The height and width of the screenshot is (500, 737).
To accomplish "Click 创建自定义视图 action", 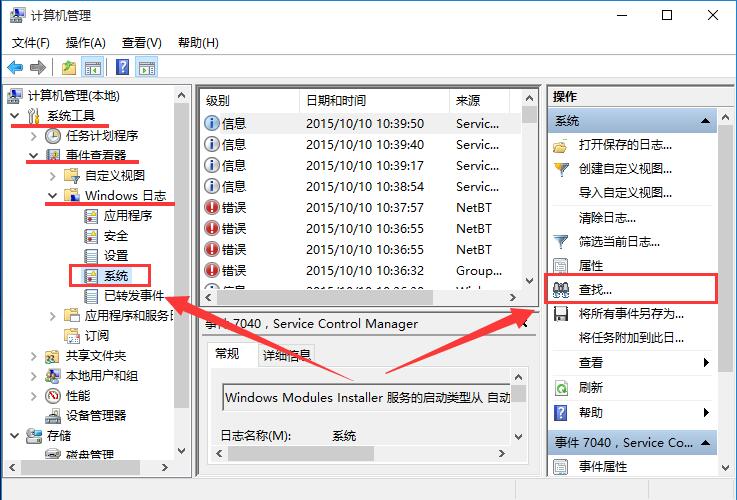I will tap(624, 169).
